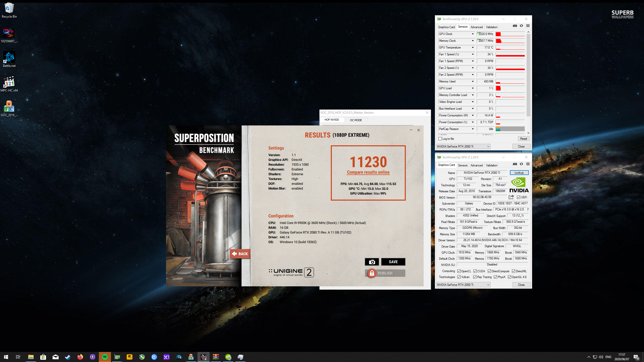Switch to Superposition Benchmark taskbar icon
This screenshot has height=362, width=644.
pyautogui.click(x=204, y=357)
